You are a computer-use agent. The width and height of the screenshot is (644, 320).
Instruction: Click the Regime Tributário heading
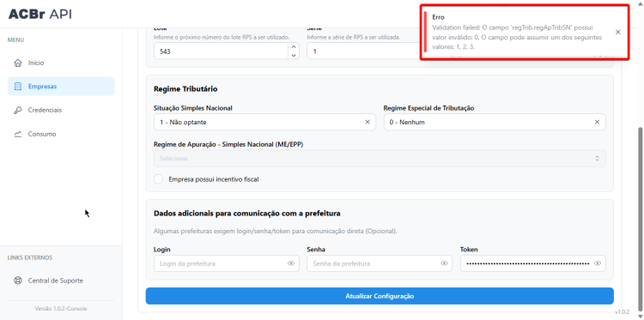pyautogui.click(x=185, y=88)
